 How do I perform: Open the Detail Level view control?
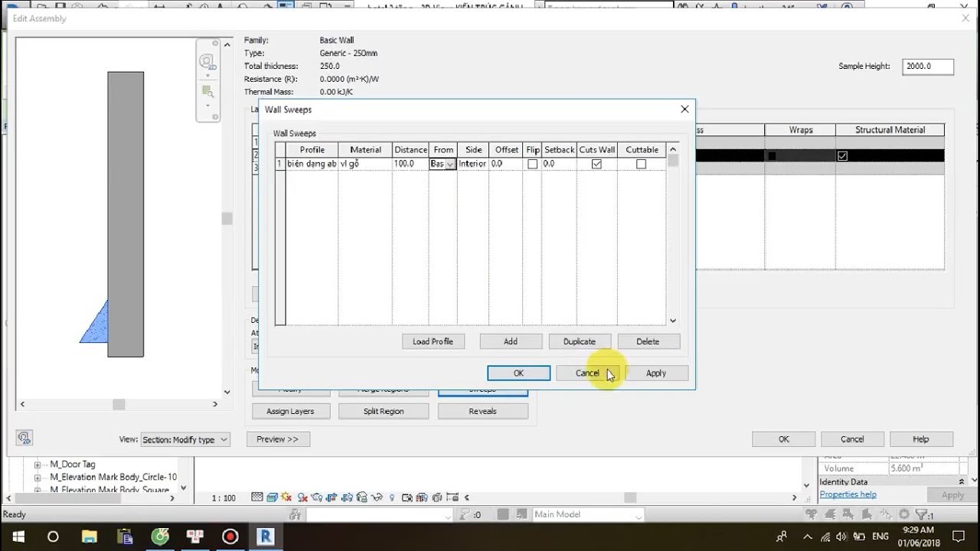pyautogui.click(x=257, y=497)
